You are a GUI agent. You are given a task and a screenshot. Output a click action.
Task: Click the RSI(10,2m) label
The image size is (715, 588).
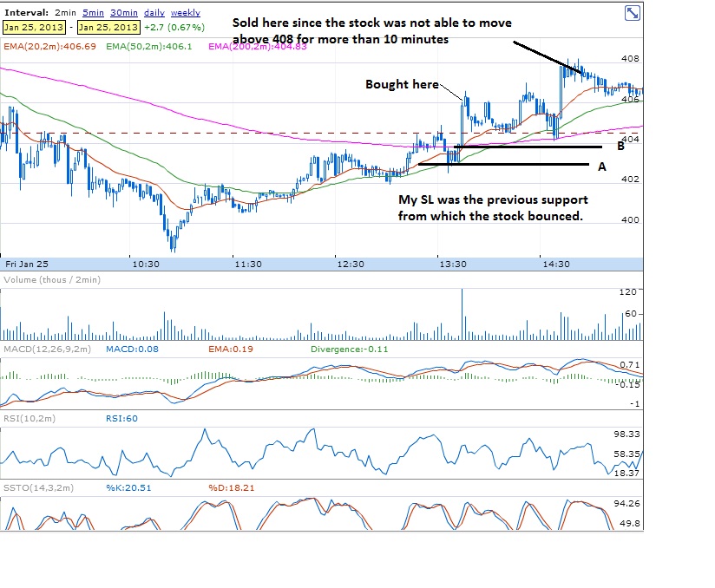(30, 418)
